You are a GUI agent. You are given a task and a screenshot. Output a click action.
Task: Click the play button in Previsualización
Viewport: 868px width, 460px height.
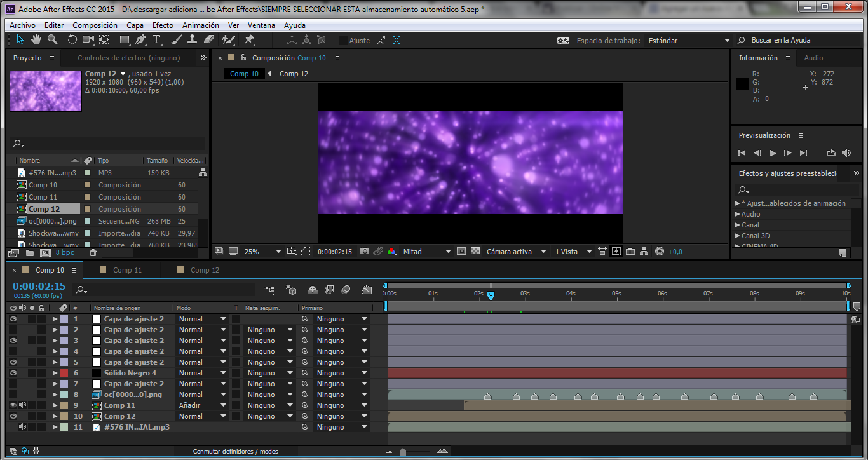[773, 153]
